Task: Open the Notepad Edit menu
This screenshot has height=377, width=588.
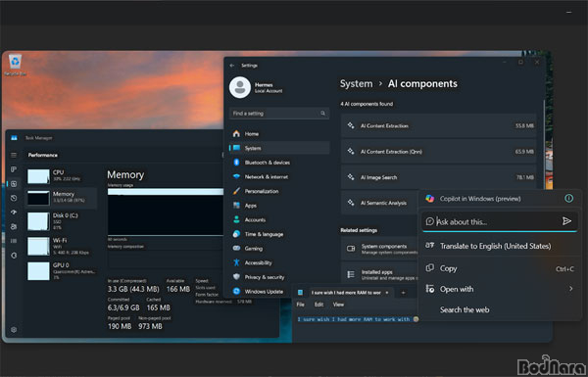Action: tap(318, 305)
